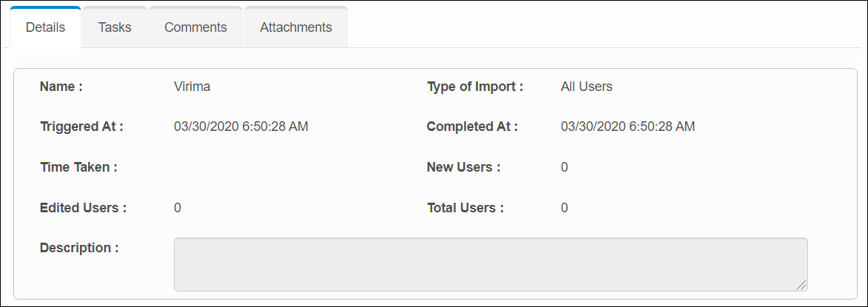
Task: Click the Edited Users count value
Action: pos(178,208)
